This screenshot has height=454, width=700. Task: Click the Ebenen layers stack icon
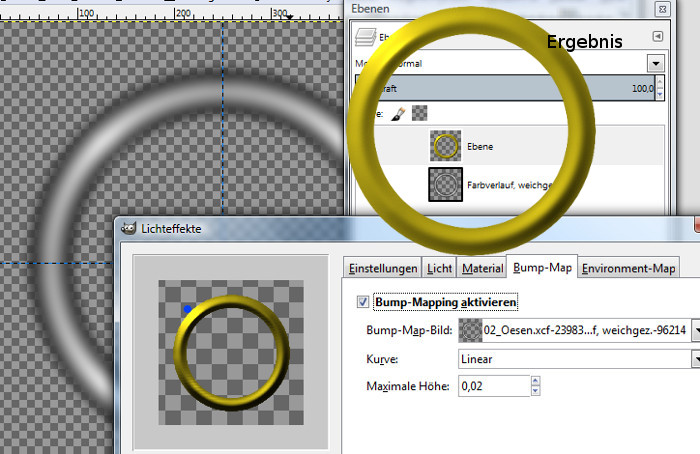coord(363,37)
